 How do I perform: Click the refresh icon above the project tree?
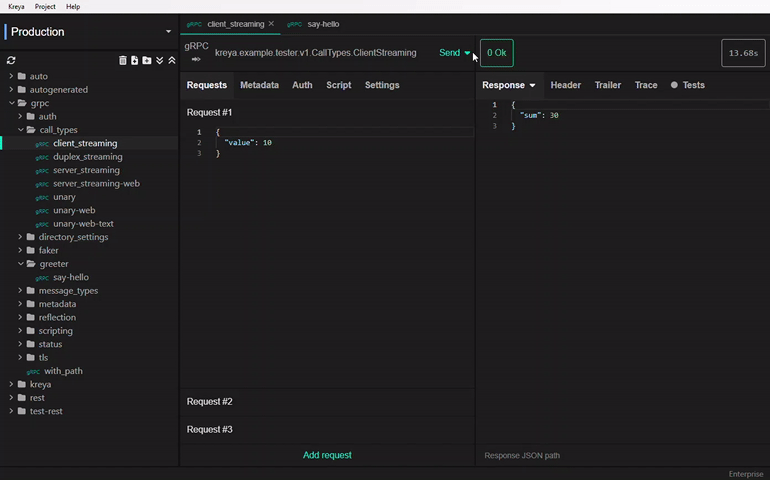pyautogui.click(x=11, y=60)
